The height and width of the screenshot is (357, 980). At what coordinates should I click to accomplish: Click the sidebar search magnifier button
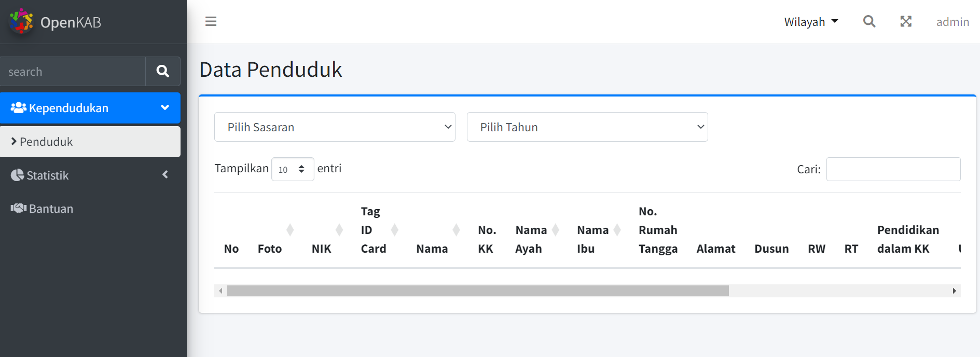point(162,71)
